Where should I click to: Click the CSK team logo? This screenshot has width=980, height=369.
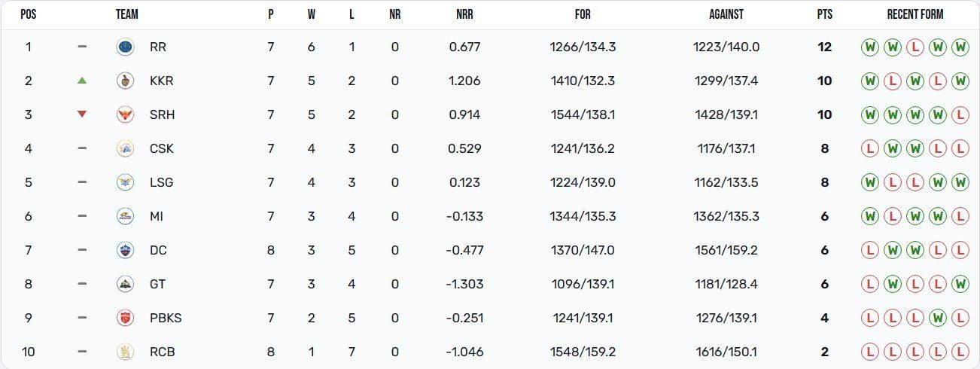tap(125, 148)
